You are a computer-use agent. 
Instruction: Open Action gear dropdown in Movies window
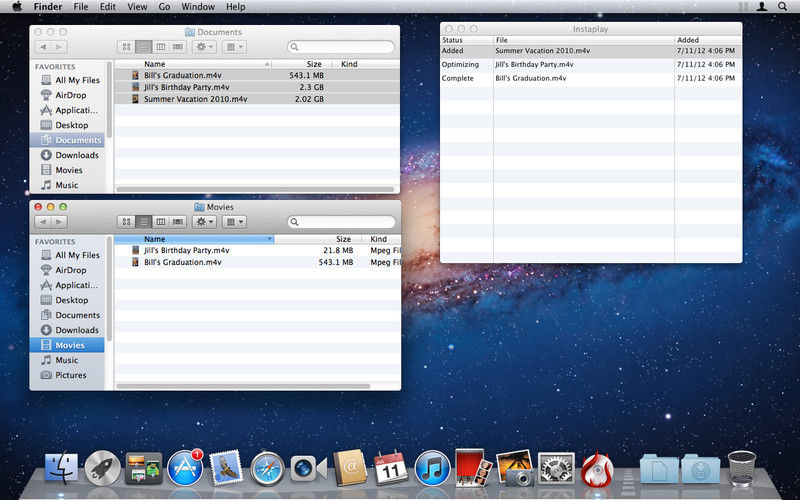click(205, 222)
